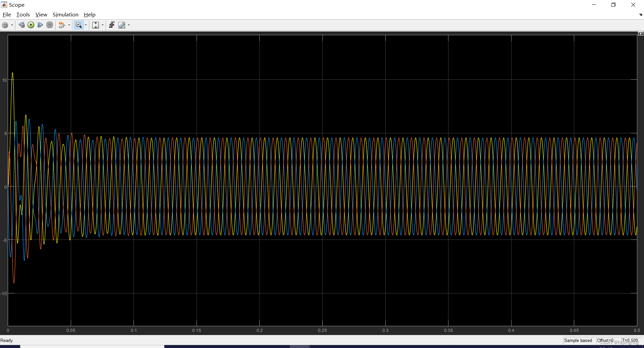Screen dimensions: 644x348
Task: Click the yellow signal's initial peak above 10
Action: coord(12,73)
